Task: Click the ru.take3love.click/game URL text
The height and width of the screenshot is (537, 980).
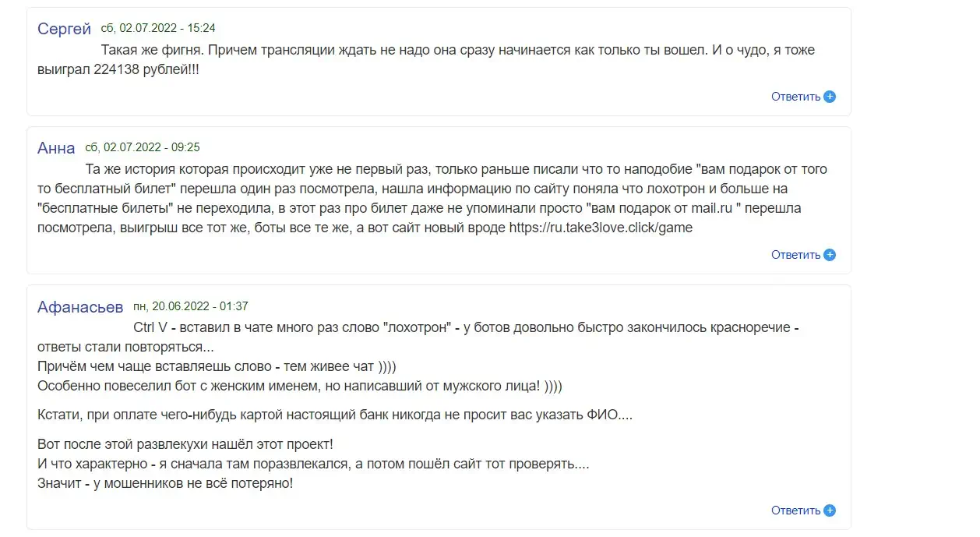Action: [x=601, y=228]
